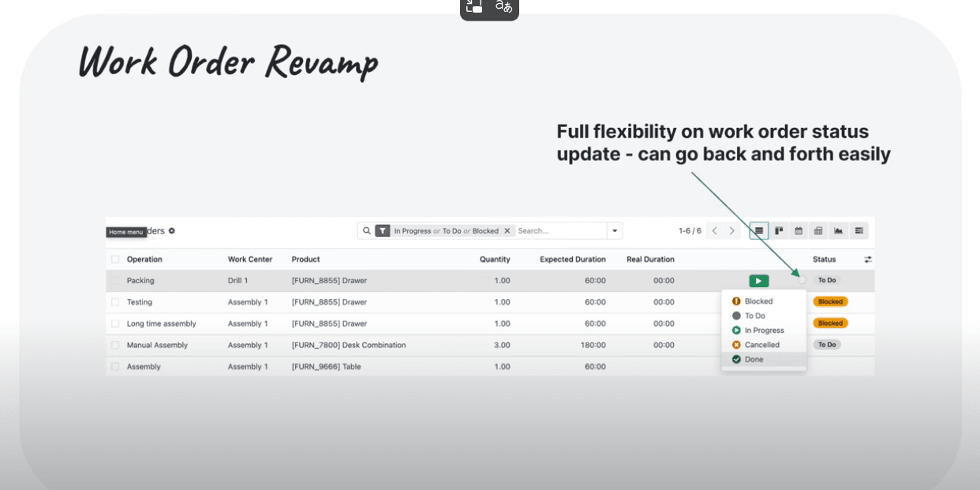Choose Done in the status menu
This screenshot has height=490, width=980.
pyautogui.click(x=754, y=359)
